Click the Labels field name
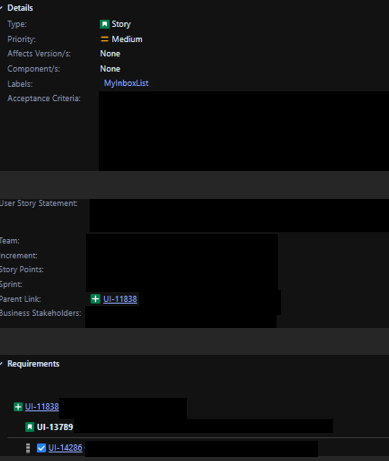 (x=20, y=84)
